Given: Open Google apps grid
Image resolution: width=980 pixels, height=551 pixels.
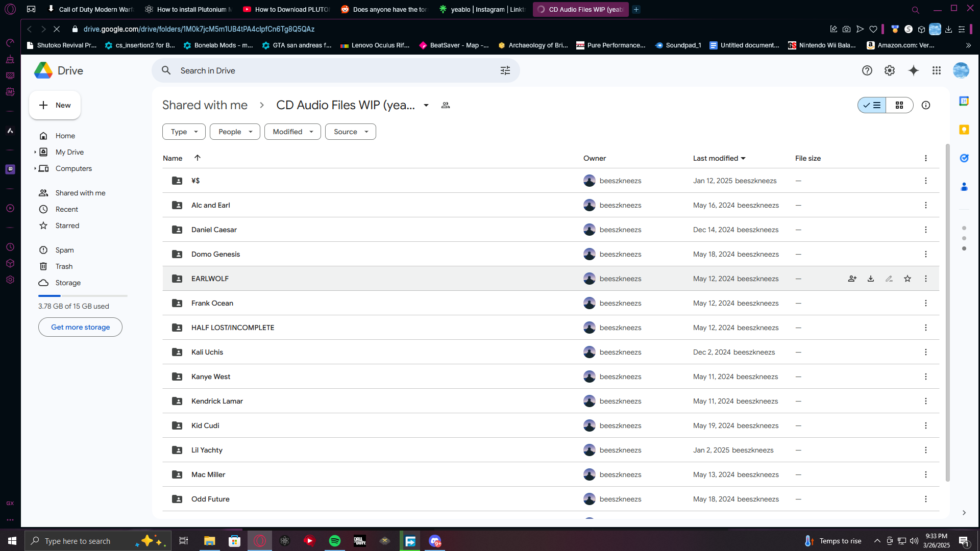Looking at the screenshot, I should tap(937, 70).
